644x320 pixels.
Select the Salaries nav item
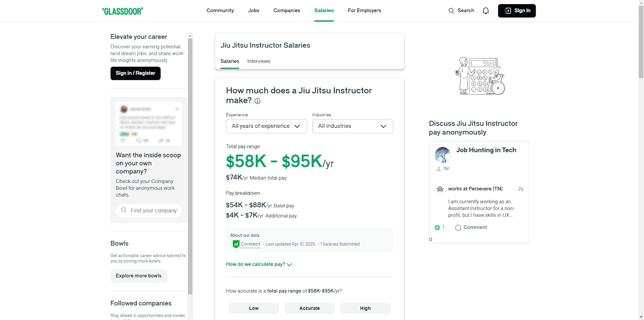pyautogui.click(x=324, y=10)
